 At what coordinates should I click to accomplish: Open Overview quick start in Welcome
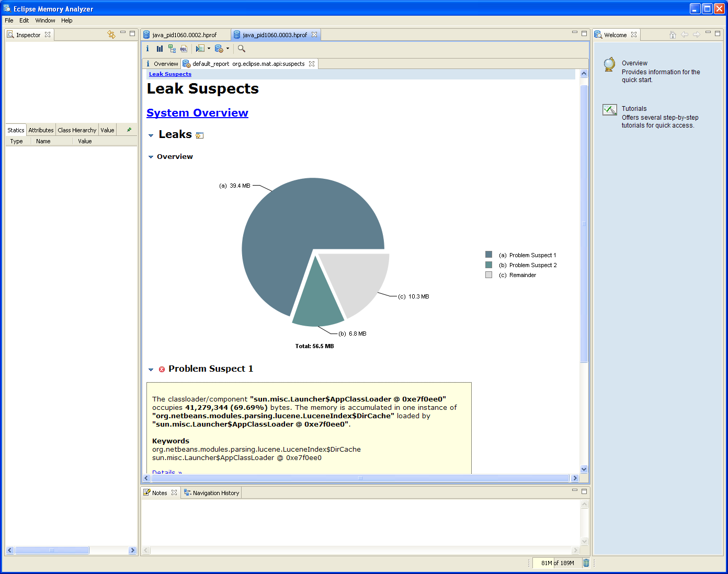click(x=634, y=63)
